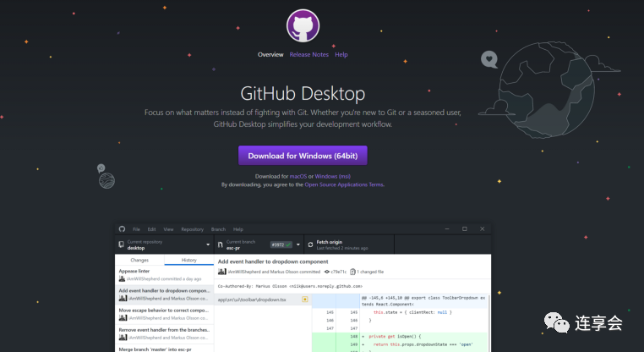Open the Help menu in app window
This screenshot has width=644, height=352.
pyautogui.click(x=238, y=229)
